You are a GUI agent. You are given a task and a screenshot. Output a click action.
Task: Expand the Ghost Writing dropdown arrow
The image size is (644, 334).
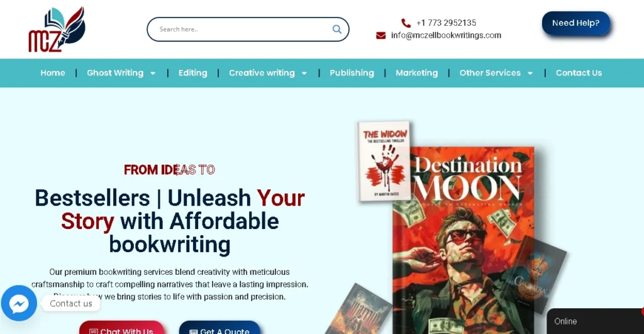click(x=153, y=73)
